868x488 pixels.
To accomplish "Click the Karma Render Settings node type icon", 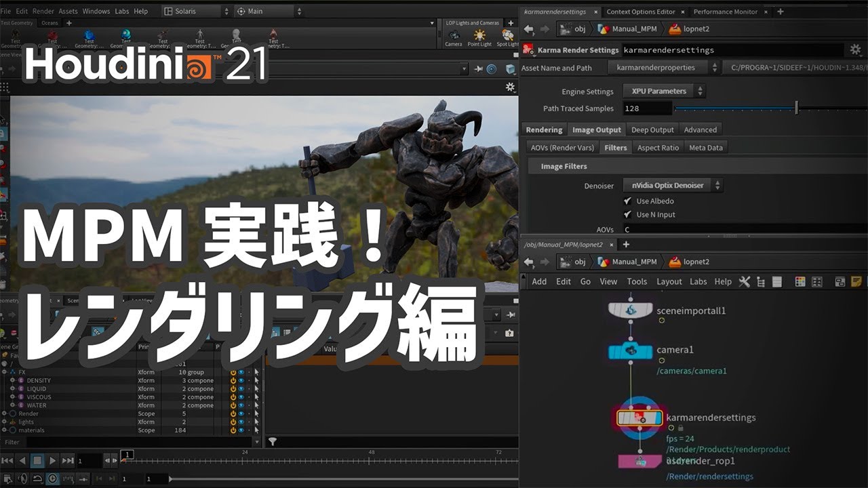I will [x=528, y=49].
